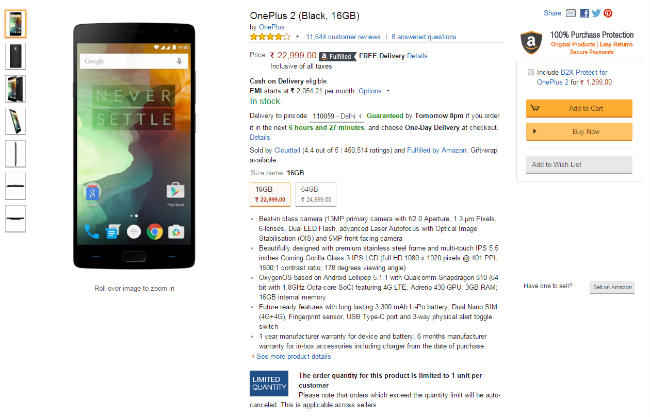Share product via email icon

click(571, 13)
